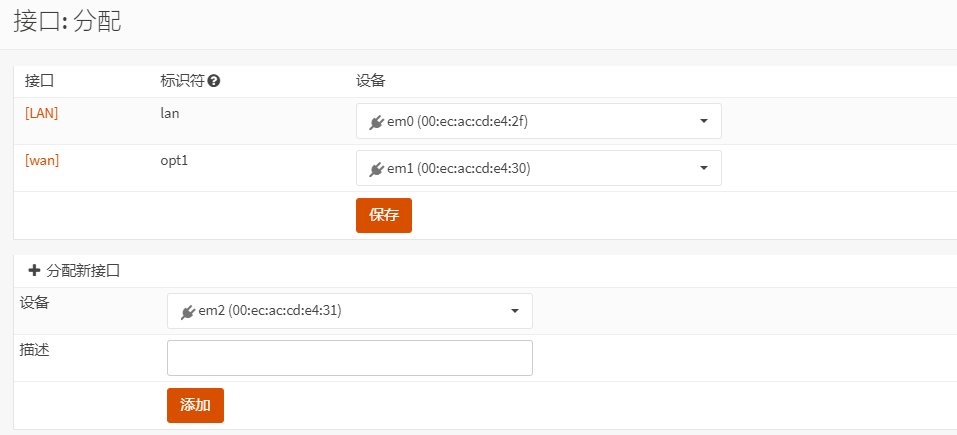Open the [LAN] interface link
Screen dimensions: 957x435
[x=42, y=113]
